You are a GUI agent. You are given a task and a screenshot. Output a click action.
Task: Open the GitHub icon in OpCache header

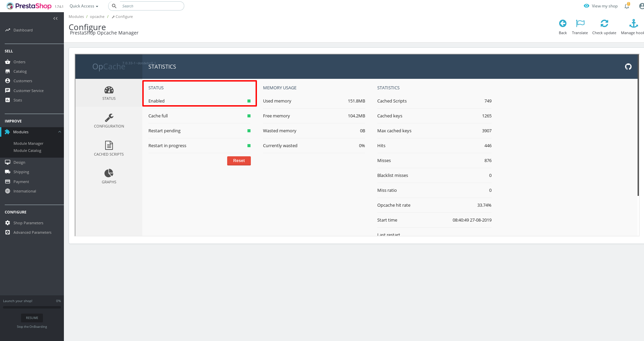628,67
